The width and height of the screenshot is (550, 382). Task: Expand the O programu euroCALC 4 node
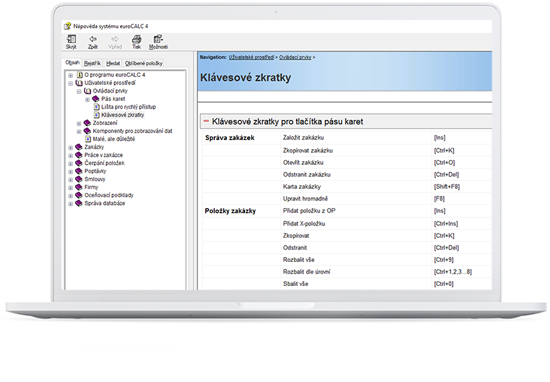point(71,75)
